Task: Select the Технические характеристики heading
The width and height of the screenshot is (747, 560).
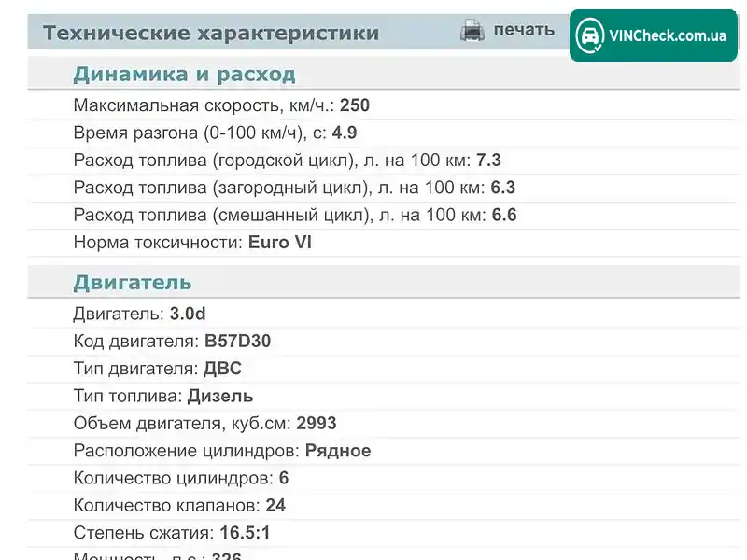Action: pyautogui.click(x=211, y=33)
